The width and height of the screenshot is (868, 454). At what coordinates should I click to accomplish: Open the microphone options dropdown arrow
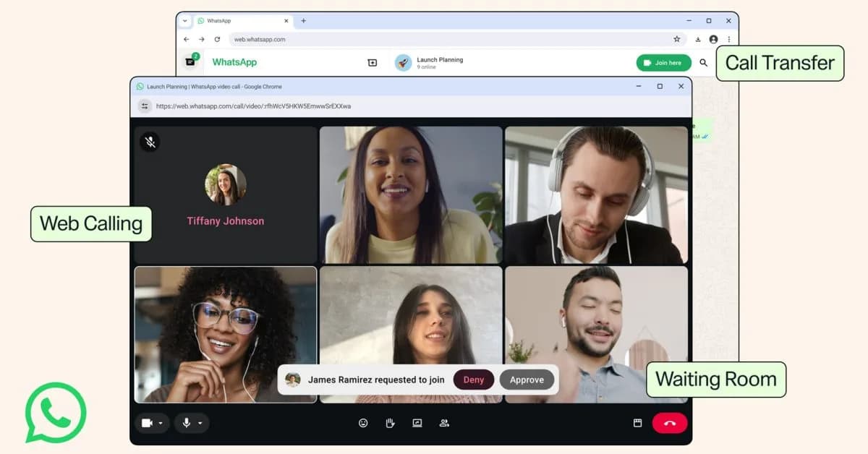[x=200, y=423]
